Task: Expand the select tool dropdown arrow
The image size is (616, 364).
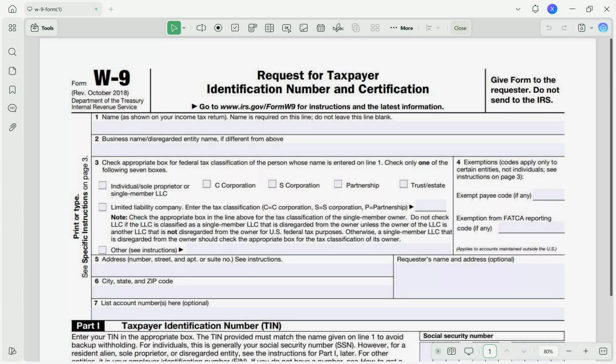Action: point(184,28)
